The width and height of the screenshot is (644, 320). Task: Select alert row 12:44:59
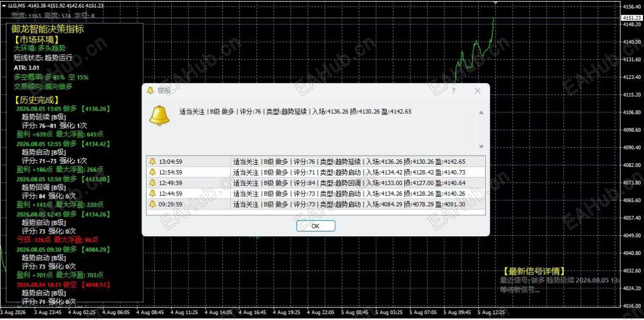[x=316, y=194]
